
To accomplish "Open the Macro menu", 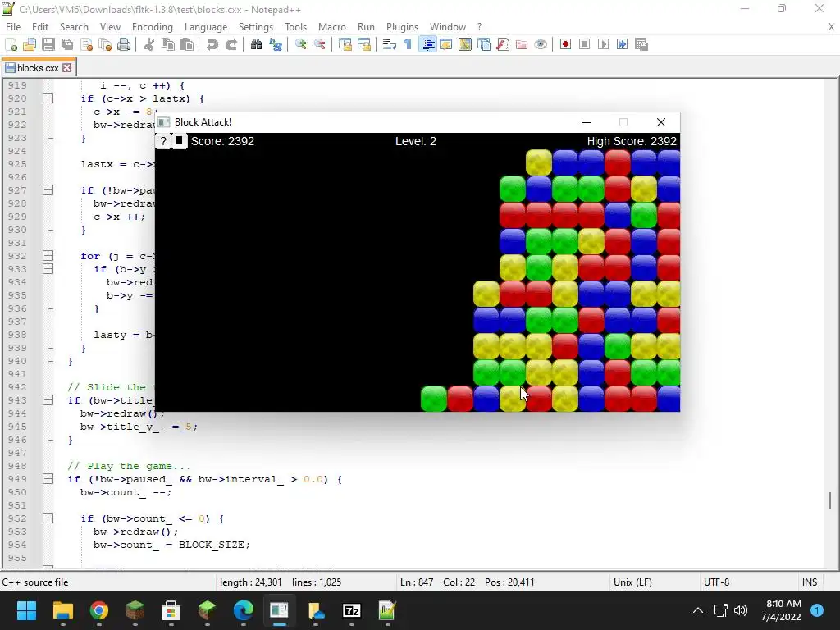I will (x=332, y=27).
